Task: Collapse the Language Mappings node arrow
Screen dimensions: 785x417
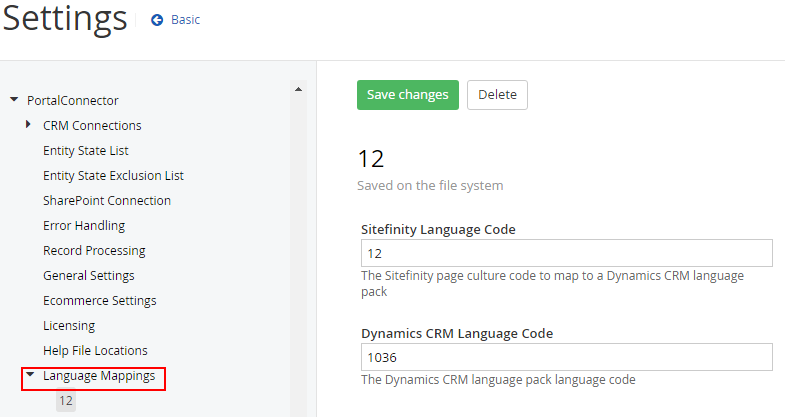Action: [31, 374]
